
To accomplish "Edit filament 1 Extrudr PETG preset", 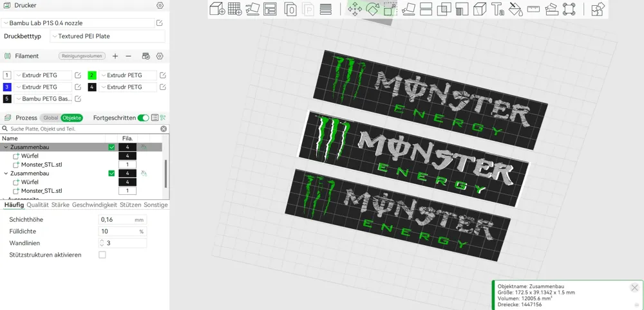I will pyautogui.click(x=78, y=75).
